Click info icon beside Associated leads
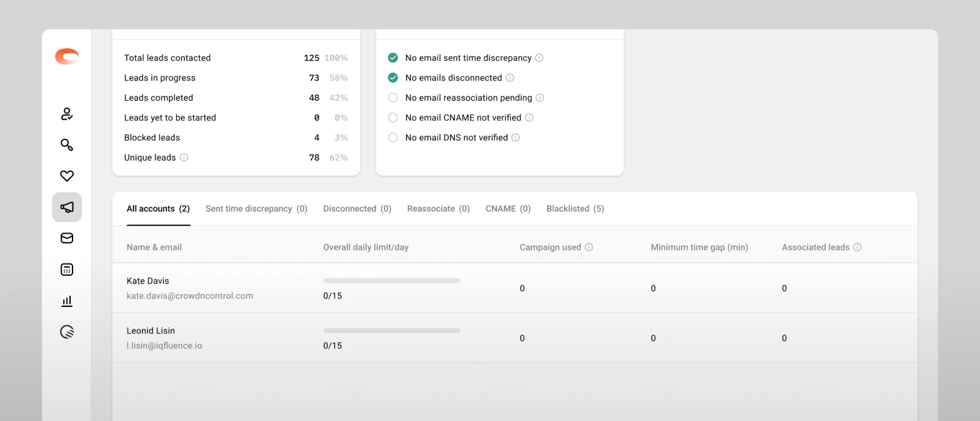The width and height of the screenshot is (980, 421). point(857,247)
